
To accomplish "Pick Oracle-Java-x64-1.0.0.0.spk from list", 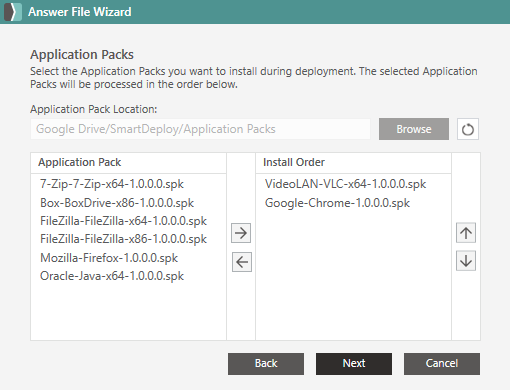I will pyautogui.click(x=112, y=276).
